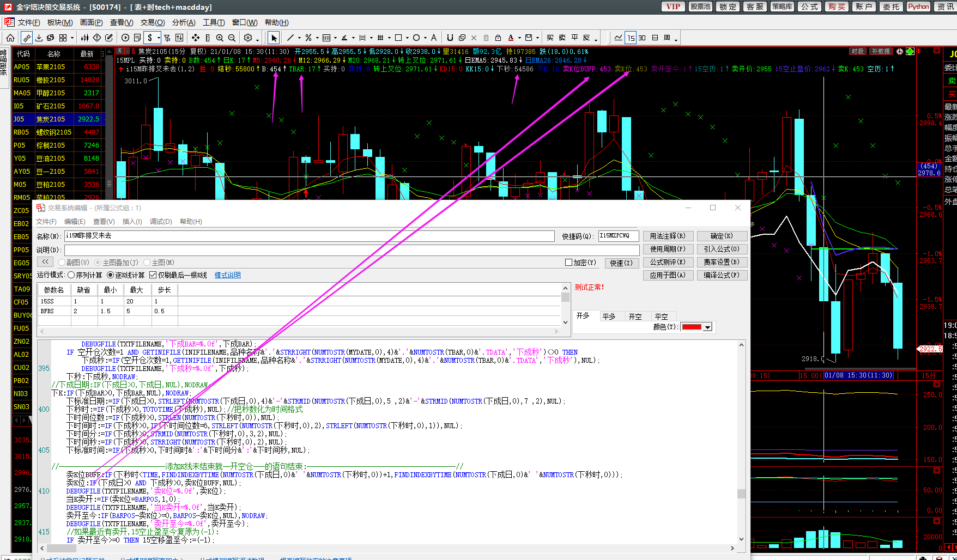The height and width of the screenshot is (560, 957).
Task: Select 逐K线计算 run mode radio
Action: tap(110, 275)
